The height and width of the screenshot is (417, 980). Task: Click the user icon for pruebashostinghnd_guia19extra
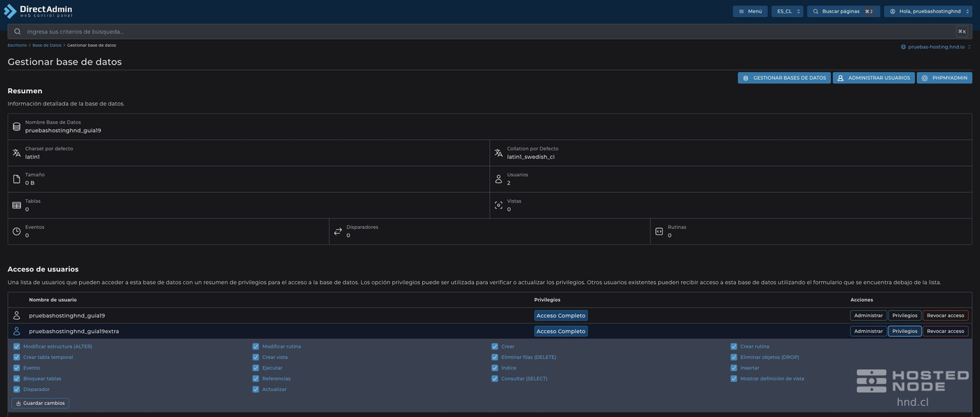(17, 331)
